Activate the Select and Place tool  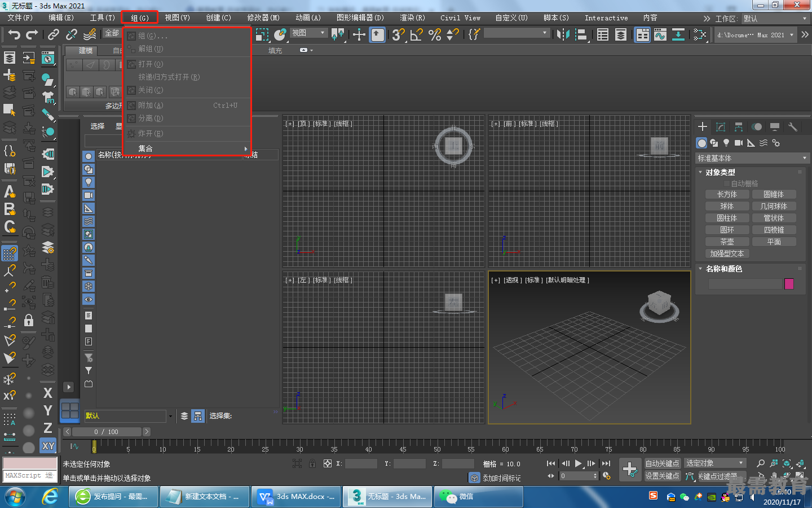tap(280, 35)
